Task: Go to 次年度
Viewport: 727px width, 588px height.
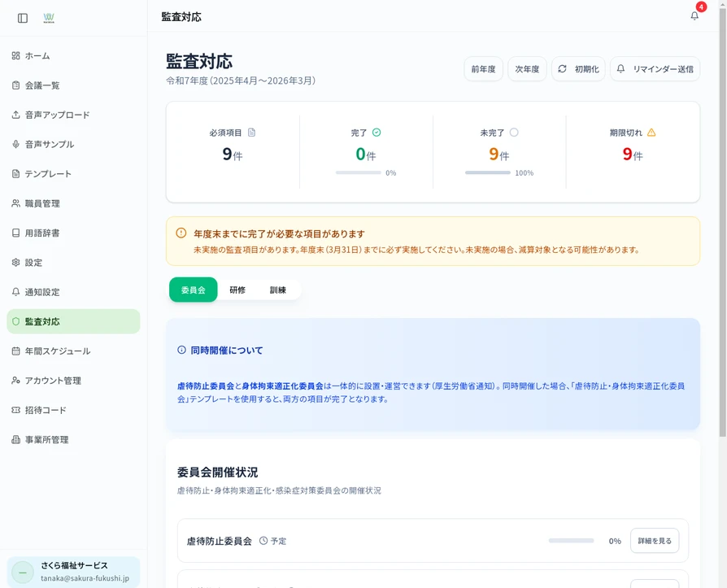Action: coord(527,69)
